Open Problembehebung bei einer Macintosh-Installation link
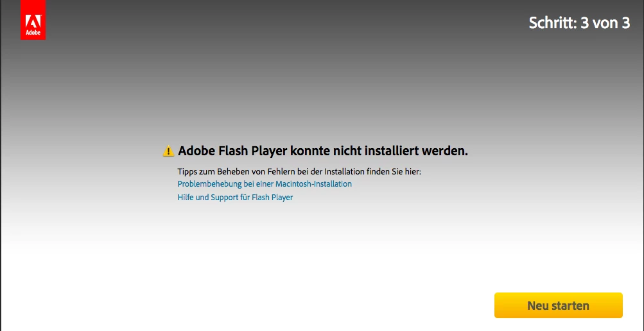The image size is (644, 331). 265,183
